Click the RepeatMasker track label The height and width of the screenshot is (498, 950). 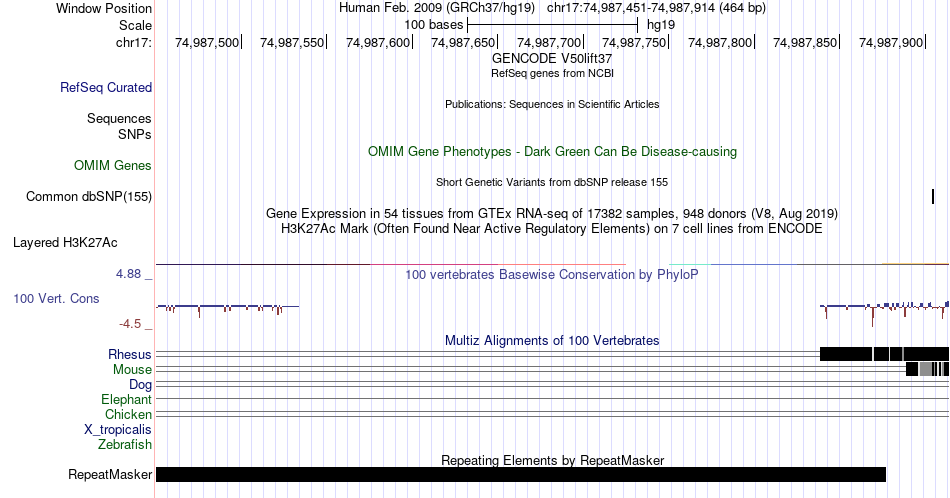(x=110, y=474)
